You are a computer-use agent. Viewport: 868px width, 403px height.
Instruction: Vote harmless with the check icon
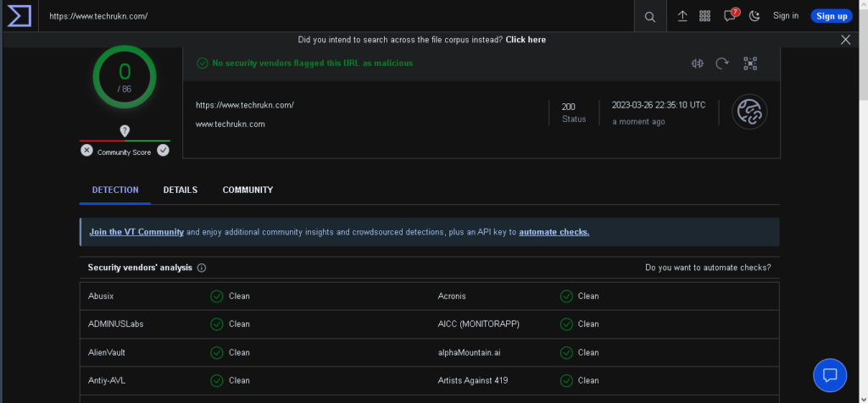pyautogui.click(x=163, y=151)
